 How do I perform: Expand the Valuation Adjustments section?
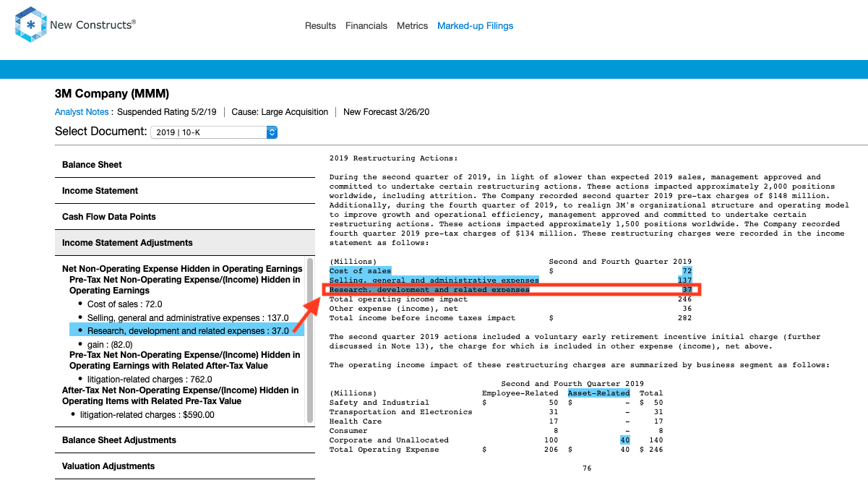click(x=185, y=466)
